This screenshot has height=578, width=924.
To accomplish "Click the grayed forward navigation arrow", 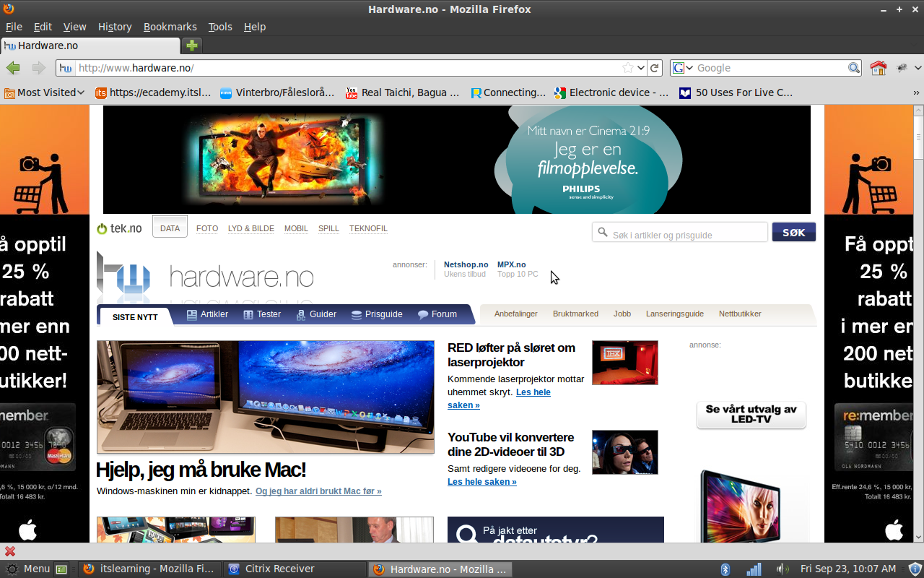I will 38,68.
